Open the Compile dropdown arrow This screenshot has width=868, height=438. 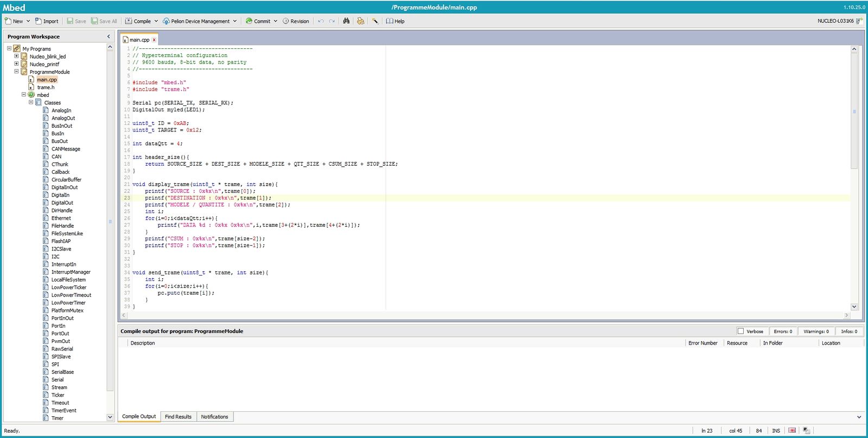(x=156, y=21)
